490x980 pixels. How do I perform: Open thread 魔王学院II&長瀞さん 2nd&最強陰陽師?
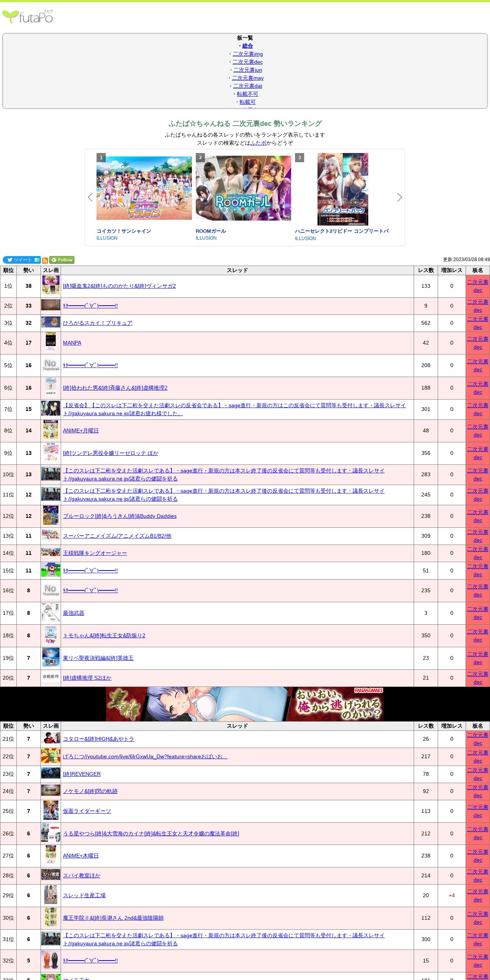click(x=113, y=918)
